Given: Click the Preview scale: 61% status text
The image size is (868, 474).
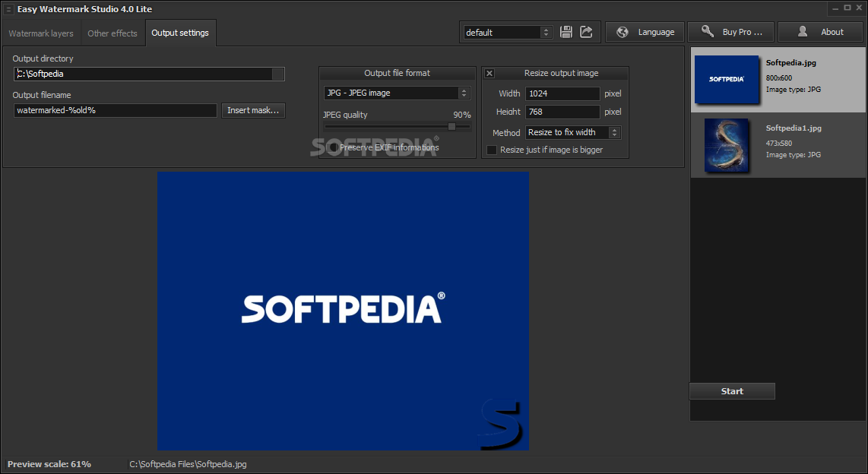Looking at the screenshot, I should [49, 464].
